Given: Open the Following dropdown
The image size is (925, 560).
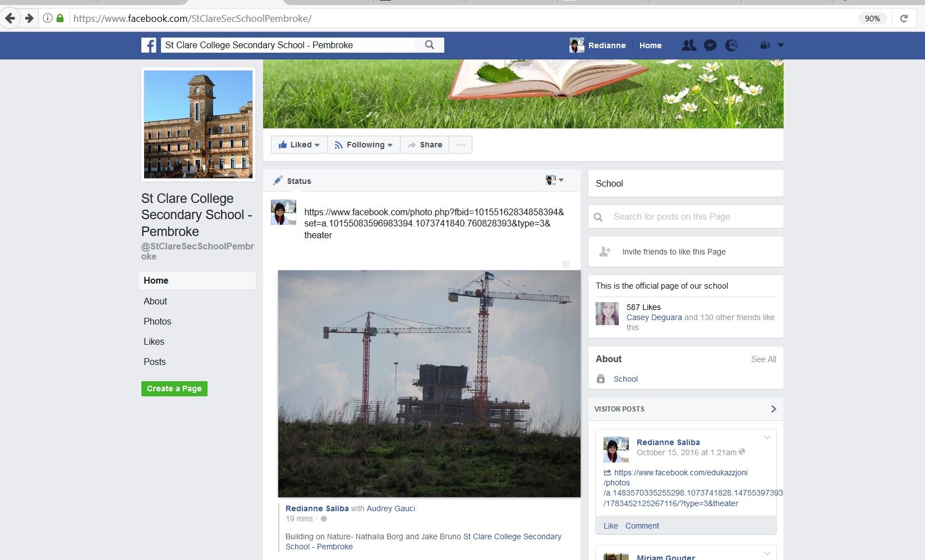Looking at the screenshot, I should (363, 145).
